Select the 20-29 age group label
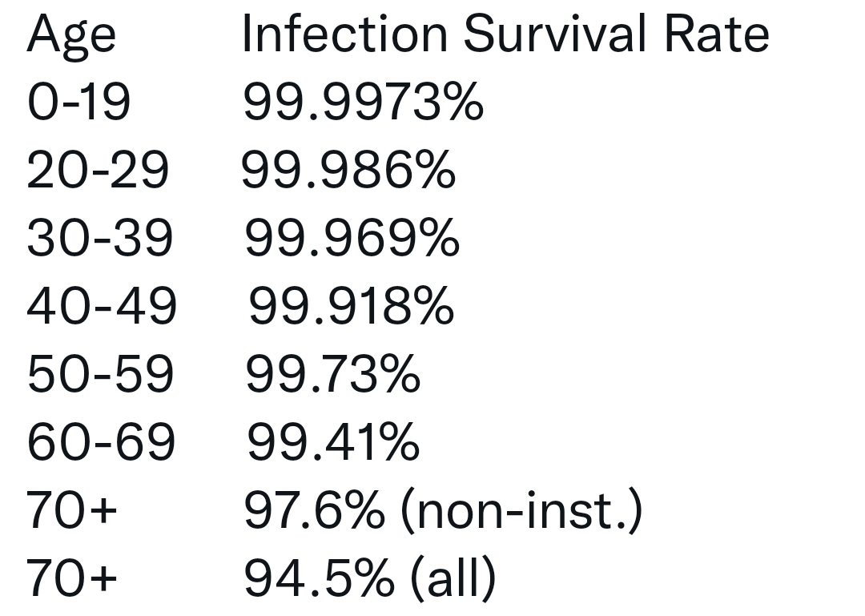 98,171
